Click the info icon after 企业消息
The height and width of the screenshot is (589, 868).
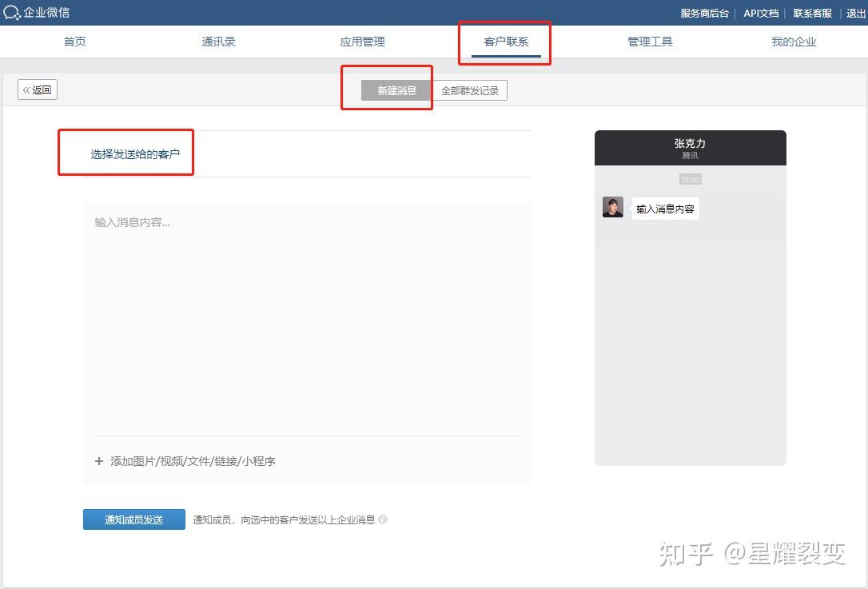coord(383,519)
